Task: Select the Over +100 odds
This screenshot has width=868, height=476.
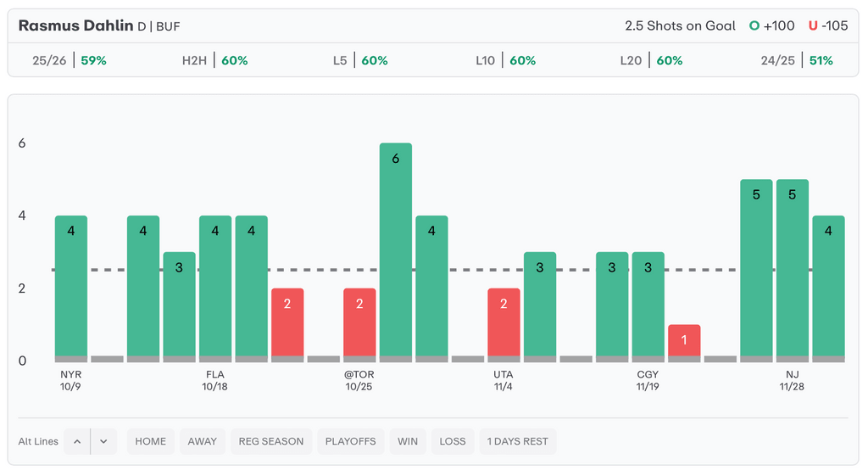Action: tap(771, 25)
